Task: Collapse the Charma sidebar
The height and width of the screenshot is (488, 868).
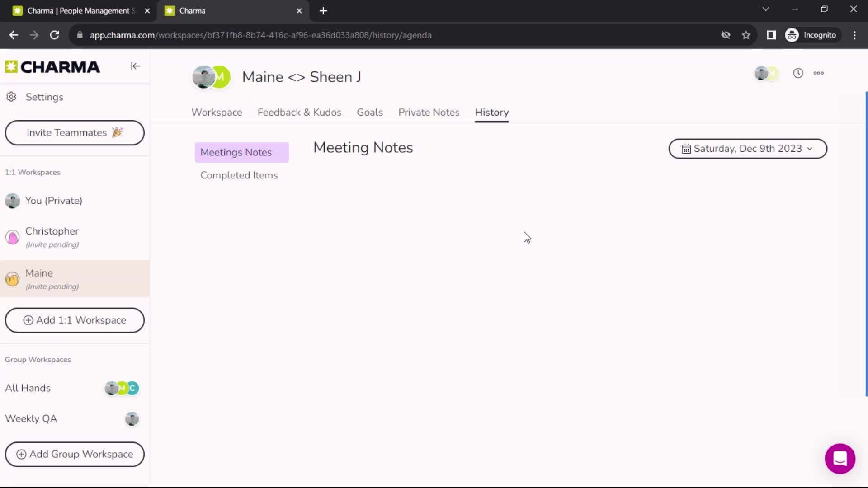Action: click(135, 66)
